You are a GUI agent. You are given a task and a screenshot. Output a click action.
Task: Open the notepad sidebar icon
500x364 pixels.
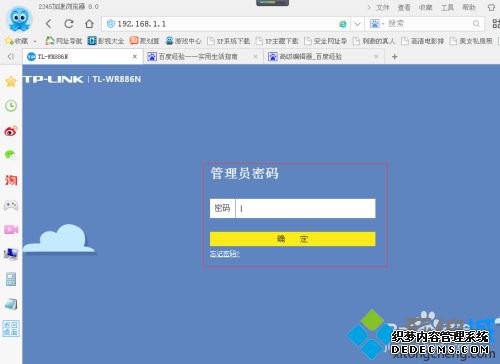pos(11,304)
